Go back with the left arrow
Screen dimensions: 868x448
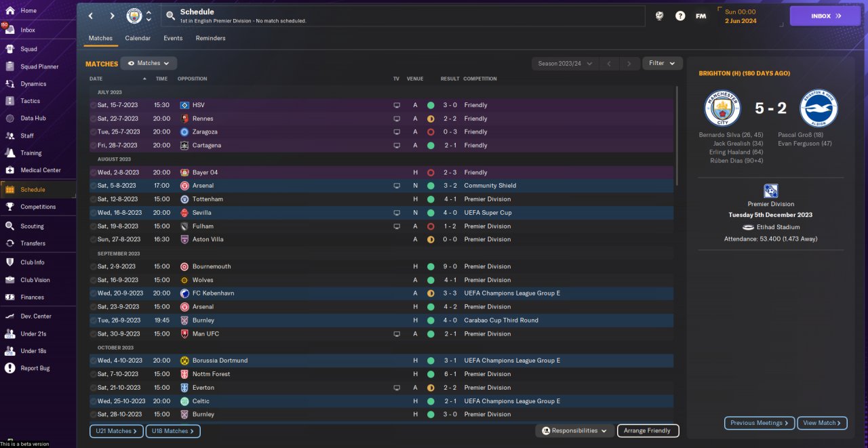coord(90,16)
